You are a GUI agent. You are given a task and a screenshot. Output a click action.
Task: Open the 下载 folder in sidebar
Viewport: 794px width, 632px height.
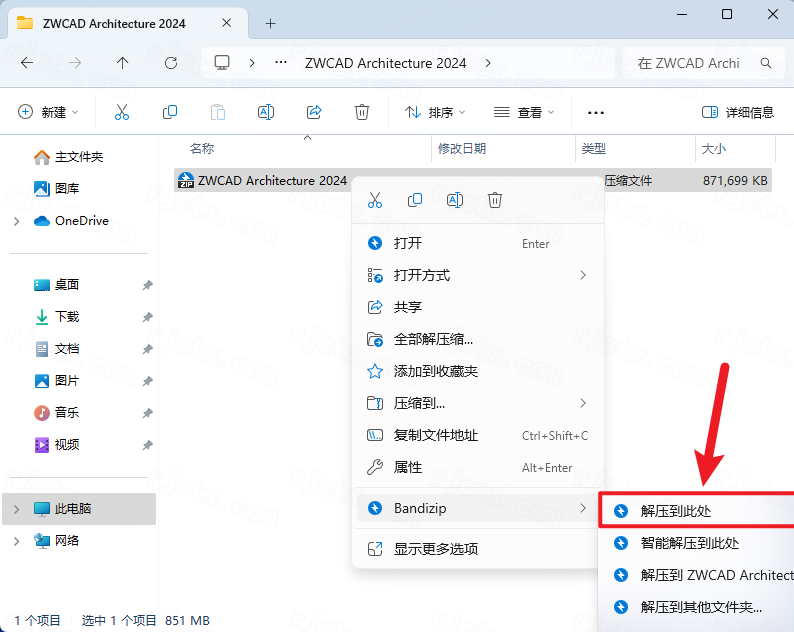[x=67, y=317]
